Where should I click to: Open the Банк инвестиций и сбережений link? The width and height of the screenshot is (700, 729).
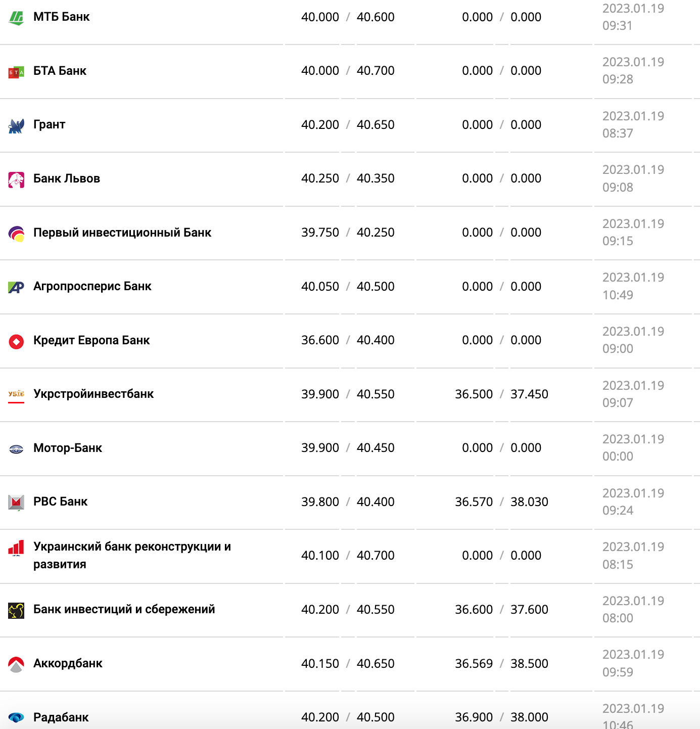point(124,609)
